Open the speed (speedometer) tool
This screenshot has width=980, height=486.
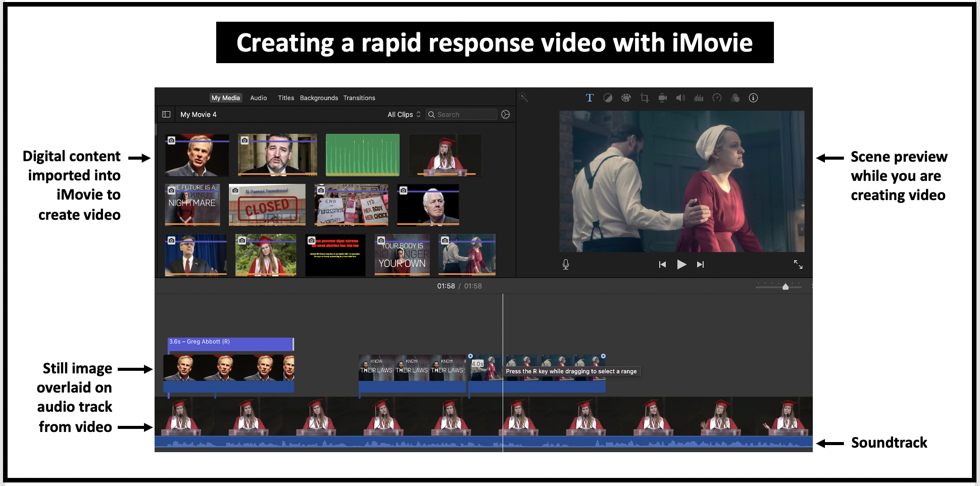[x=717, y=98]
